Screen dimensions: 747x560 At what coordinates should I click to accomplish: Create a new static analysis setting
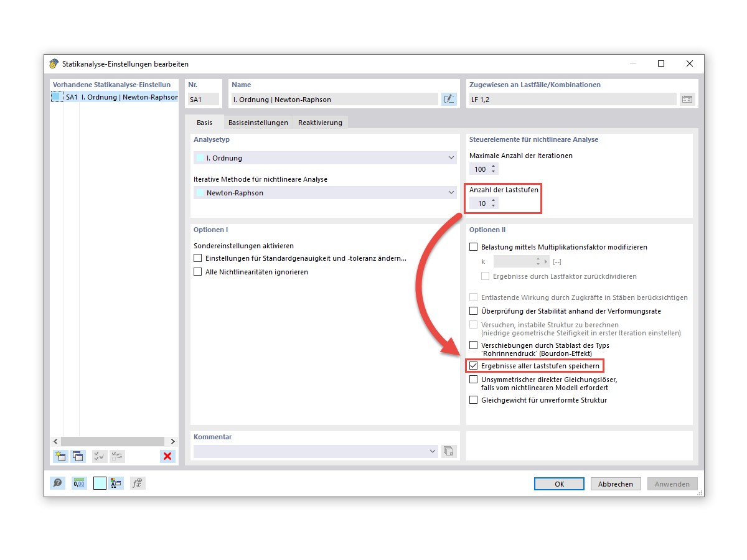60,456
